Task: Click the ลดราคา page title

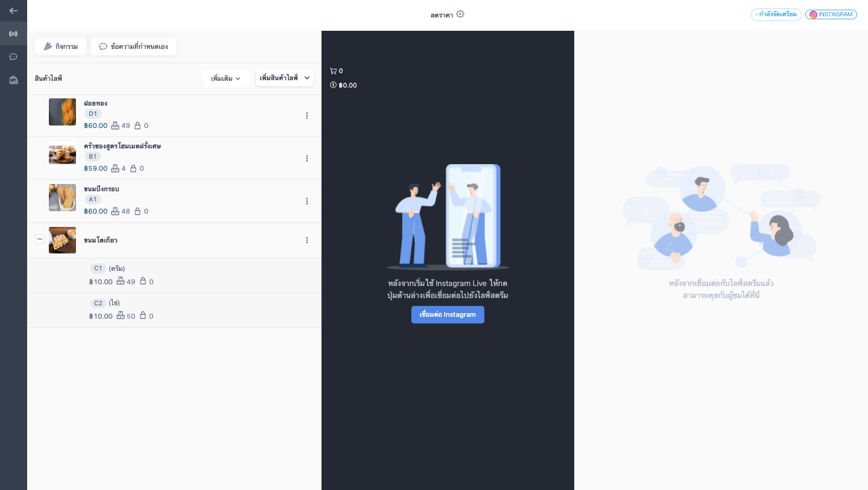Action: (442, 14)
